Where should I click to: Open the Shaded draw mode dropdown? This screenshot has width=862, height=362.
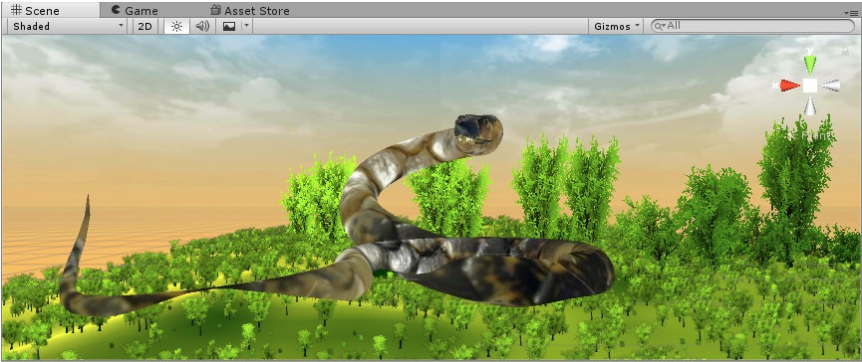pyautogui.click(x=68, y=26)
